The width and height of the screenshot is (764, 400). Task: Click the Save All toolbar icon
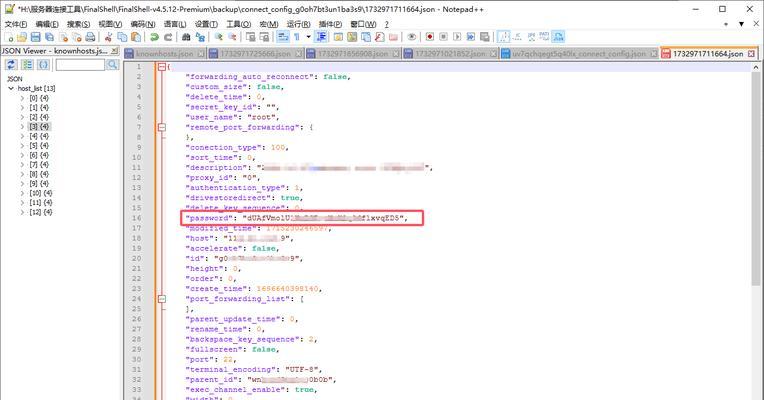pyautogui.click(x=49, y=37)
